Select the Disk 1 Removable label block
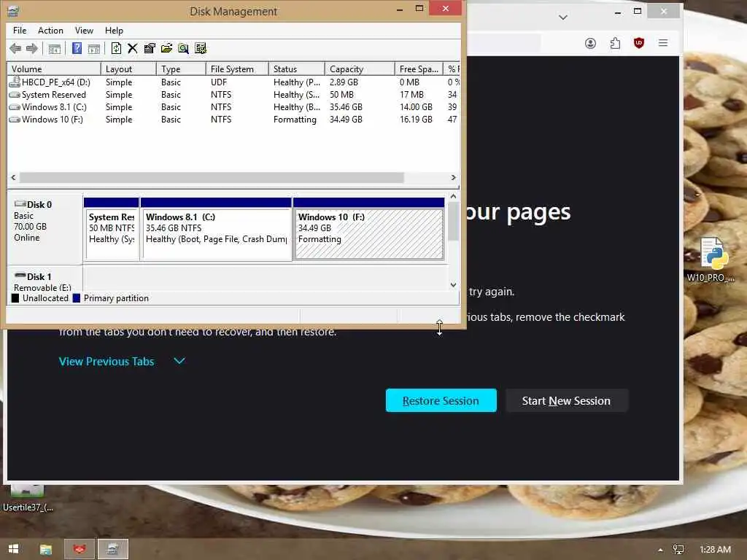 [x=44, y=279]
